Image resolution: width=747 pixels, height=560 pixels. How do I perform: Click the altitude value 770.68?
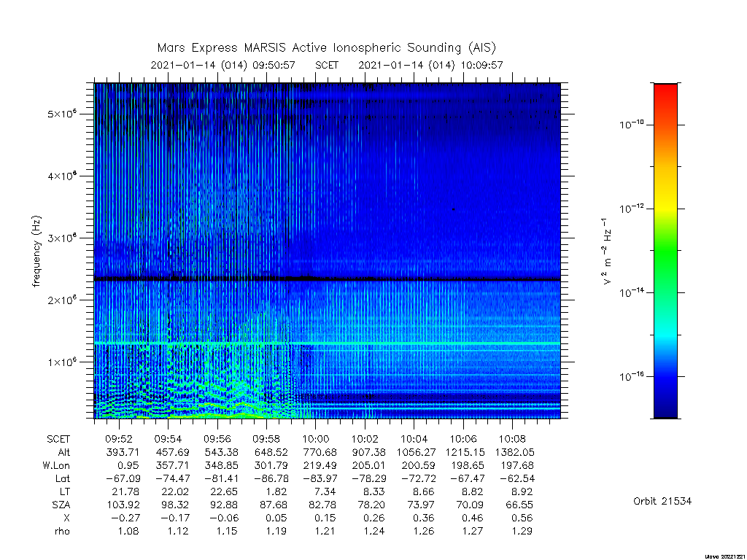click(x=320, y=452)
